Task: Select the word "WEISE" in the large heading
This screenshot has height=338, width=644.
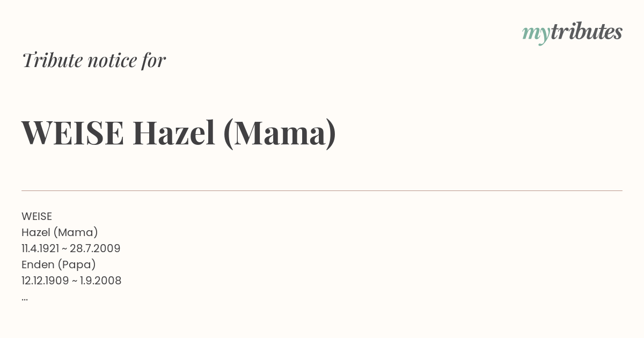Action: [x=73, y=133]
